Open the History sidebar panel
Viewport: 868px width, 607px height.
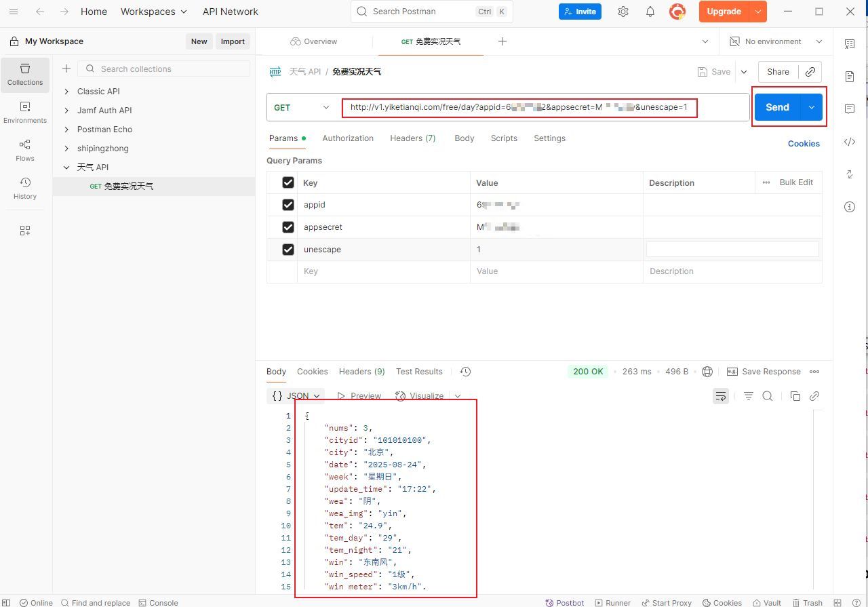point(25,188)
